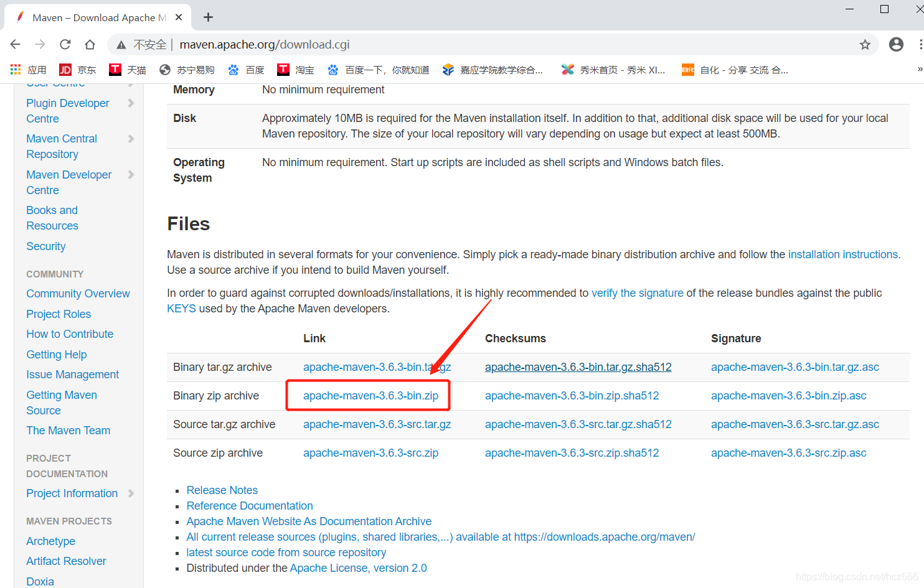Viewport: 924px width, 588px height.
Task: Close the Maven download tab
Action: [179, 17]
